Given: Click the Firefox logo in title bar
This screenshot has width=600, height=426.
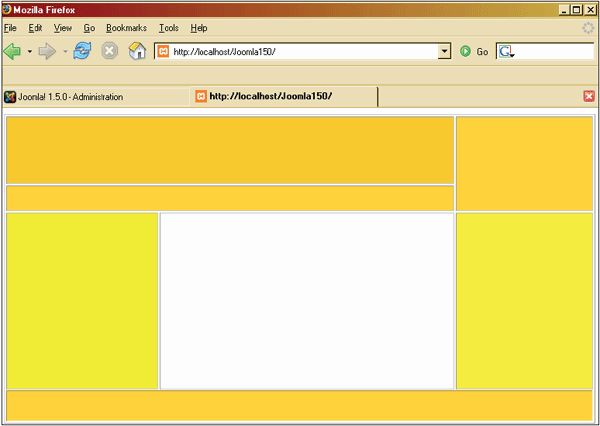Looking at the screenshot, I should [7, 9].
